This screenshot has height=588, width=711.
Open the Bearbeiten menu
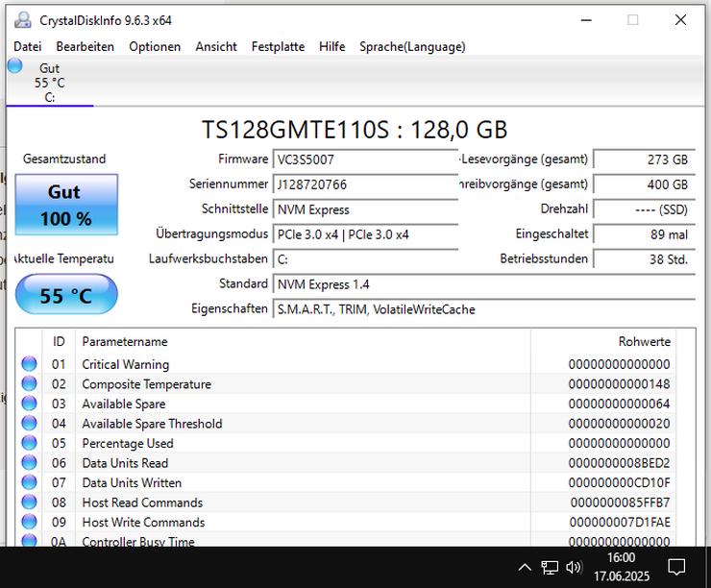[x=85, y=46]
